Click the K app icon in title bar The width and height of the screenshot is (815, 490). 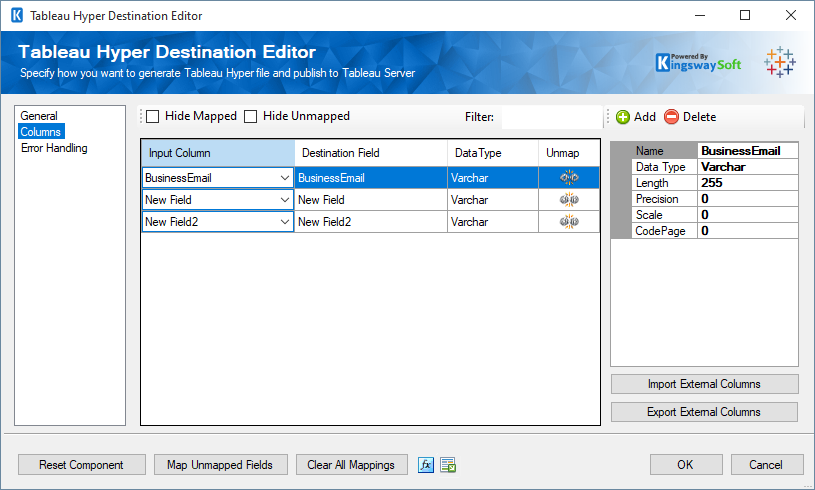(x=17, y=16)
